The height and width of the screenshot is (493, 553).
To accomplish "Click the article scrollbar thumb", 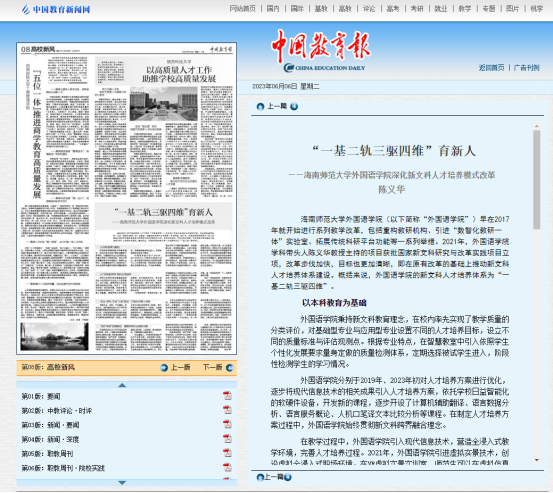I will coord(536,179).
